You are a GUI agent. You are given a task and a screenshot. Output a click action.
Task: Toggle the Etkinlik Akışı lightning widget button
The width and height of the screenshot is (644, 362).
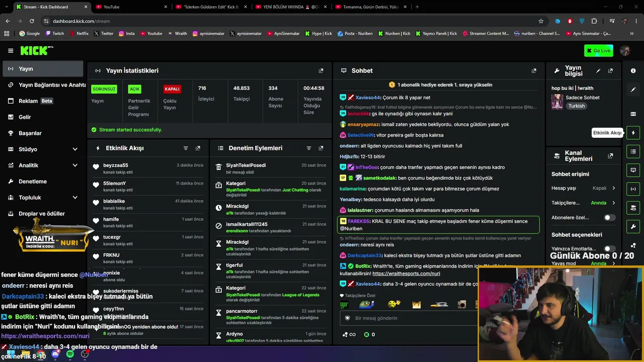point(633,133)
